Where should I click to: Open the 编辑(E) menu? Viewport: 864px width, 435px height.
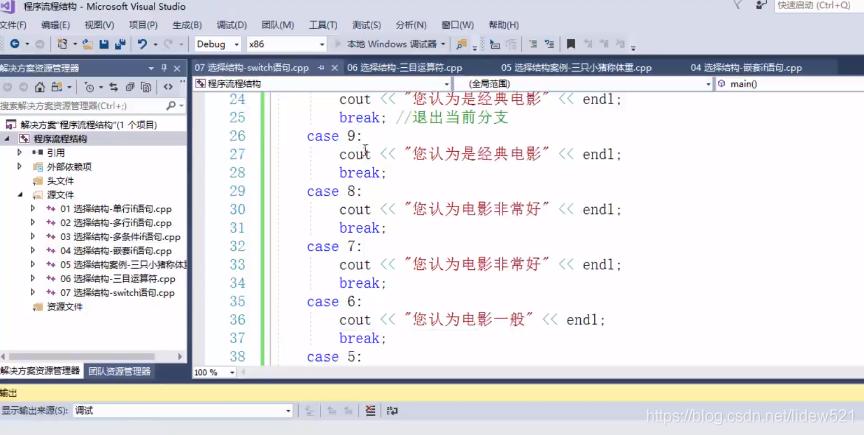(56, 25)
